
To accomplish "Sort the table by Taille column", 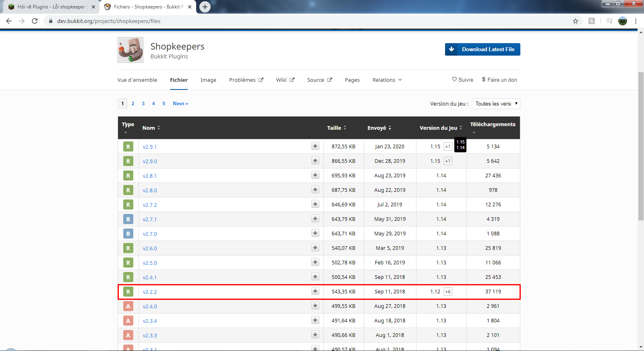I will [x=336, y=128].
